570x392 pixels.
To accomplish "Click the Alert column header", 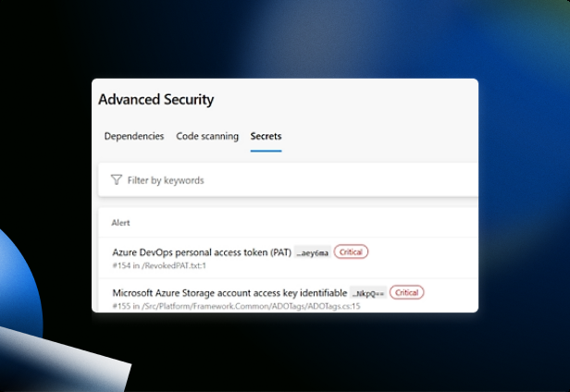I will pos(120,223).
